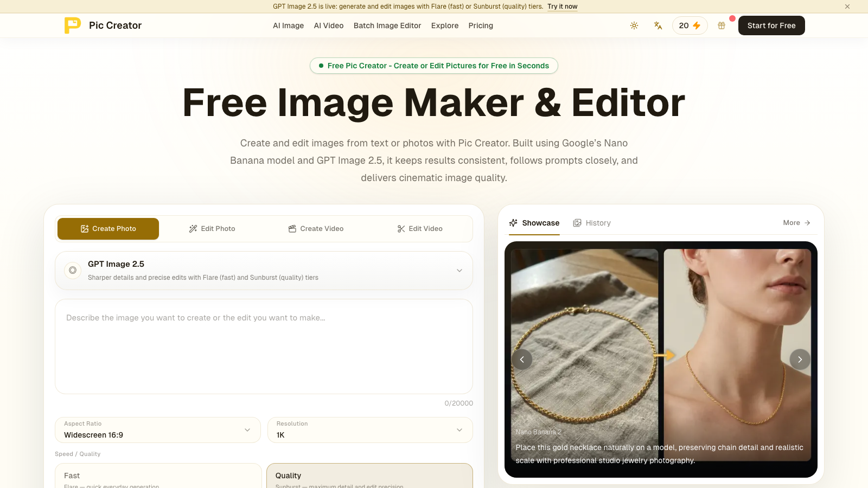
Task: Show previous showcase image arrow
Action: pos(522,359)
